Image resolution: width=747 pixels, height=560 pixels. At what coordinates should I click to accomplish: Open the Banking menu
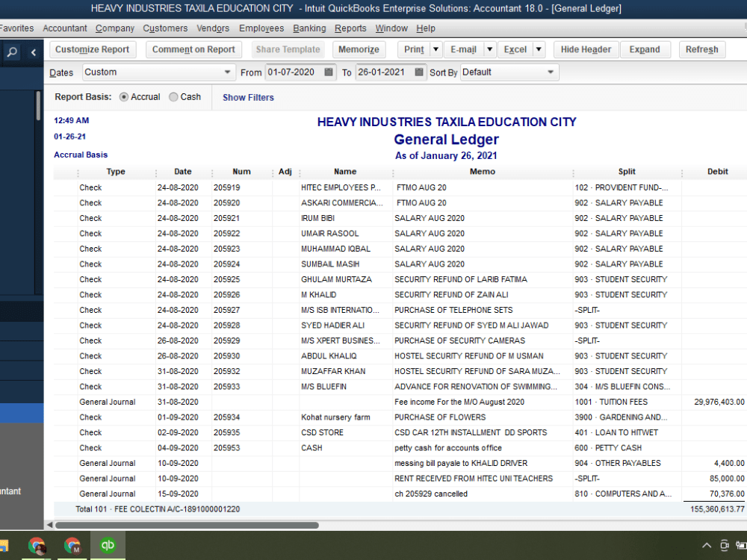(310, 28)
